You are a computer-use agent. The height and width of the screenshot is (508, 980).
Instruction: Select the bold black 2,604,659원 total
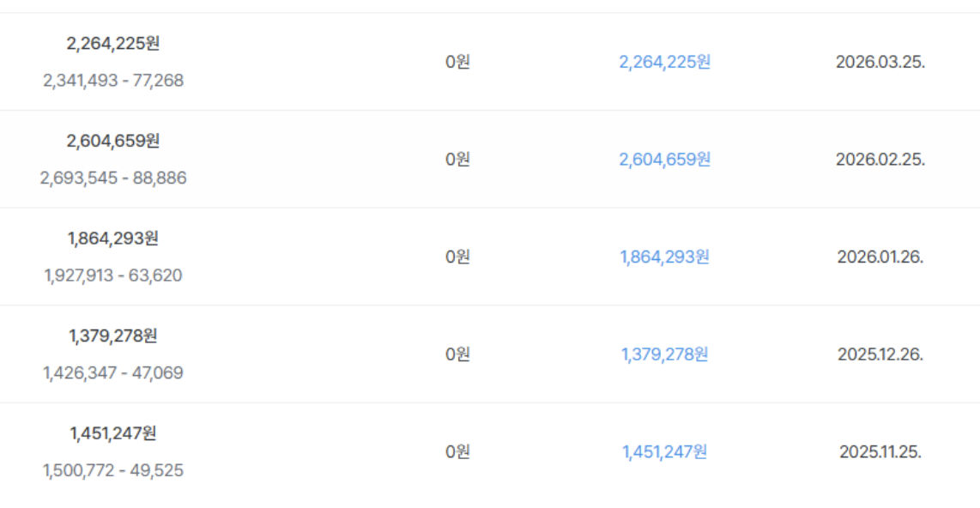tap(113, 141)
